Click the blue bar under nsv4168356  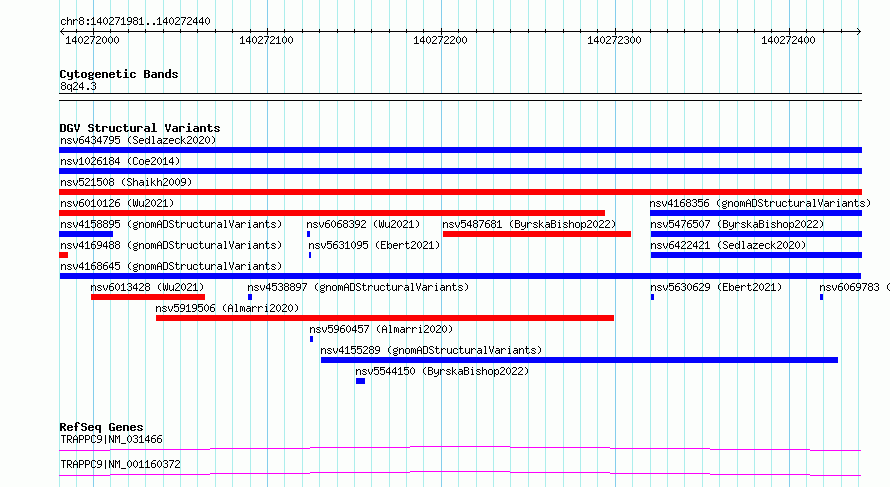(756, 213)
